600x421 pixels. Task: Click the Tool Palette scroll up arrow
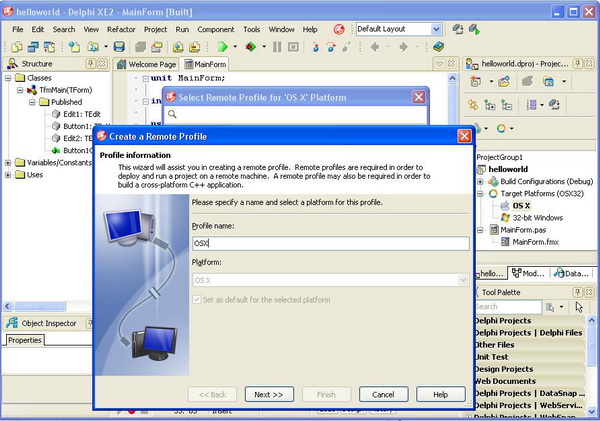[592, 320]
